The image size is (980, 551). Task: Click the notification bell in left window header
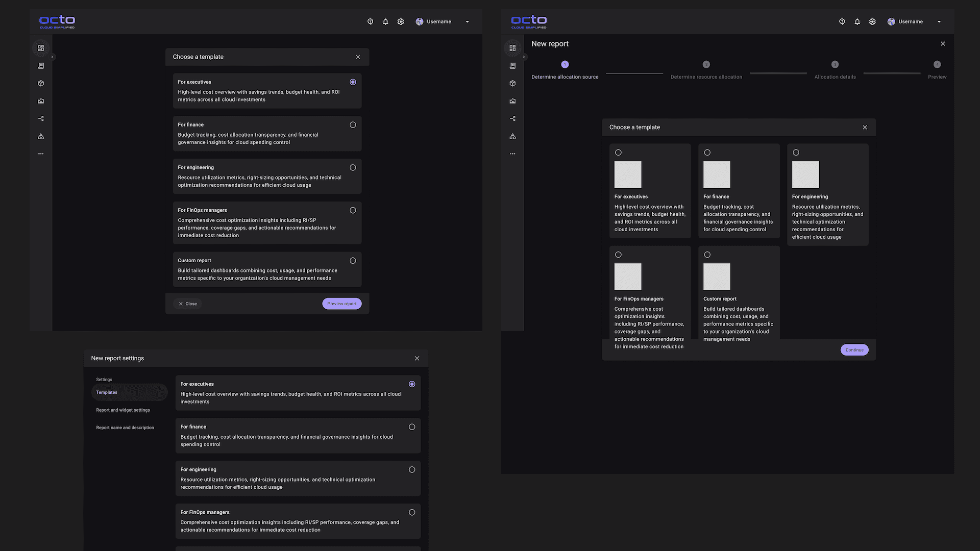[385, 22]
